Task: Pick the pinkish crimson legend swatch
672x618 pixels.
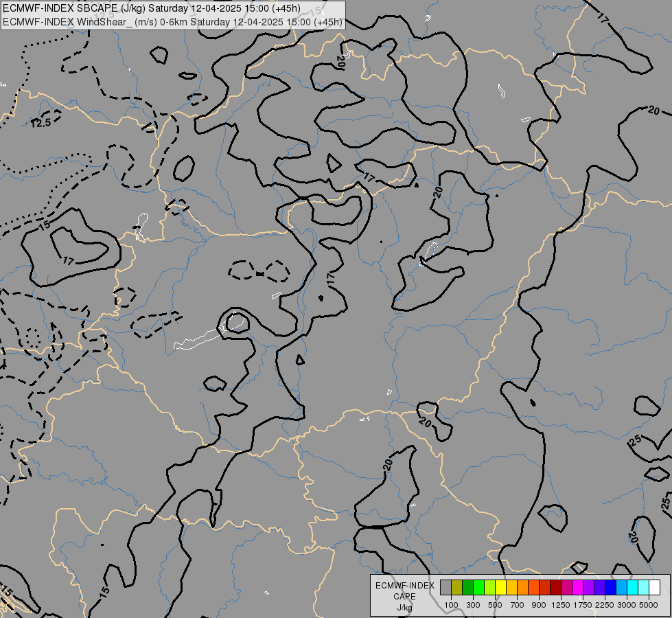Action: [566, 588]
